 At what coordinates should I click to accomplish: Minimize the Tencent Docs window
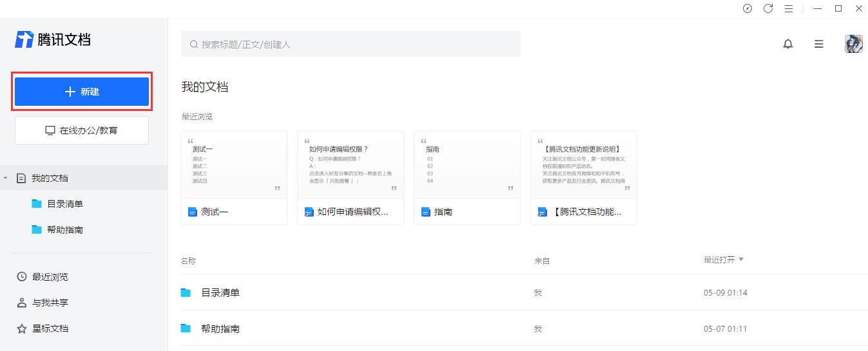[x=817, y=8]
